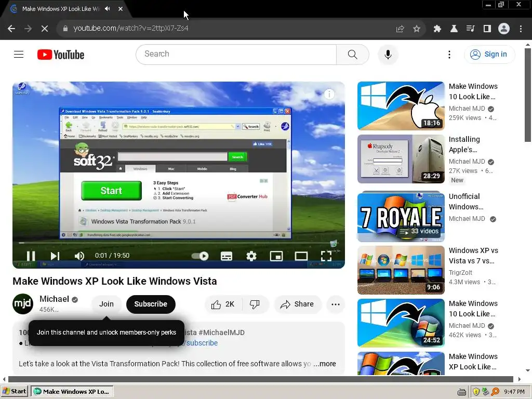This screenshot has width=532, height=399.
Task: Click the 9:47 PM taskbar clock
Action: coord(514,392)
